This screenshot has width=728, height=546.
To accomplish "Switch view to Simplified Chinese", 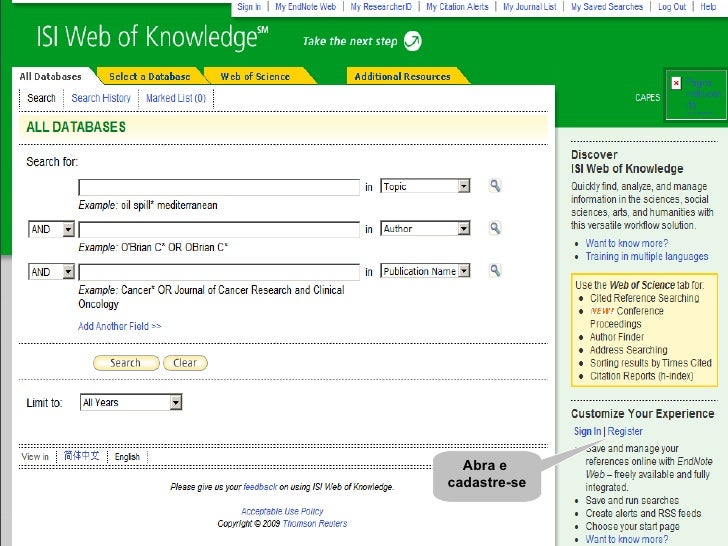I will [x=82, y=455].
